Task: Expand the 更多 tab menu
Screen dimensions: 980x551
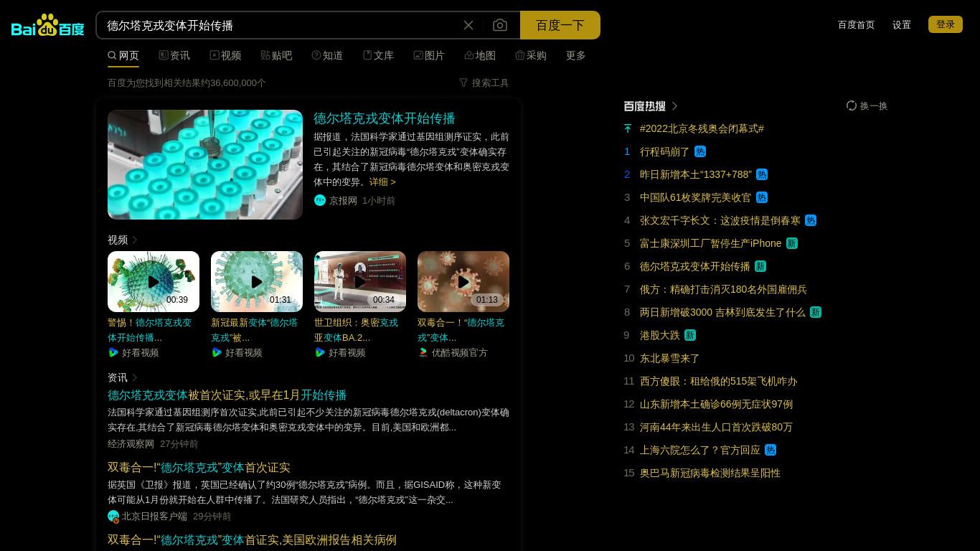Action: [576, 55]
